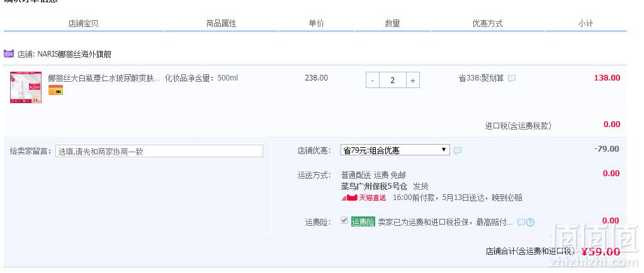Open the NARIS娜丽丝海外旗舰 store link
Screen dimensions: 644x273
(74, 54)
